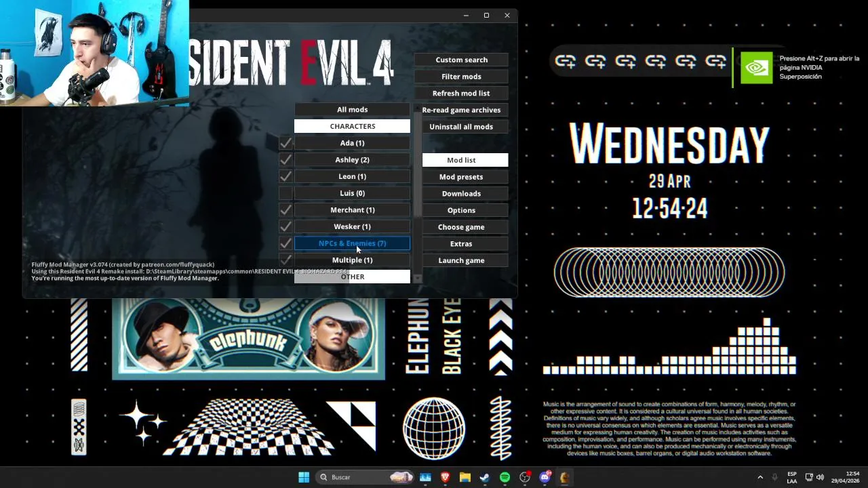
Task: Open the Ada (1) category
Action: 352,143
